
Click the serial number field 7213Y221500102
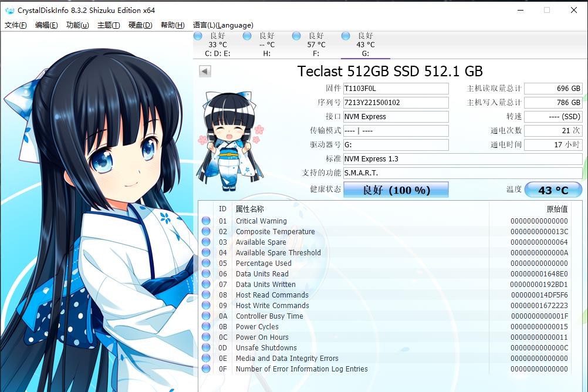396,103
